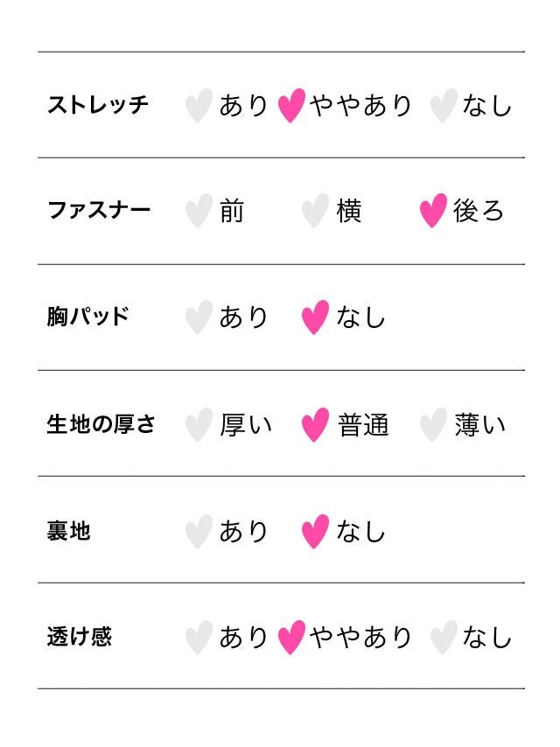
Task: Click the pink heart for ストレッチ ややあり
Action: 291,106
